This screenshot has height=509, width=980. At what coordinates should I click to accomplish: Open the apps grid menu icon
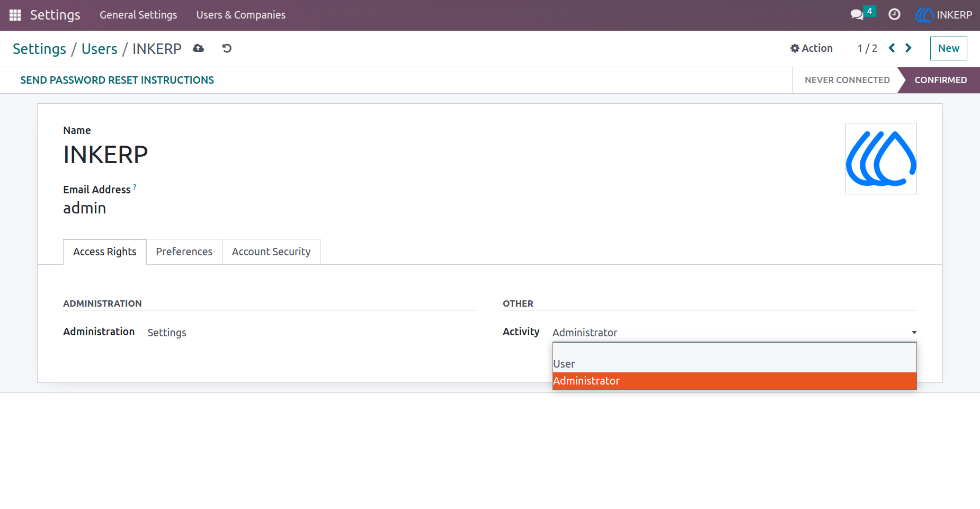(15, 15)
